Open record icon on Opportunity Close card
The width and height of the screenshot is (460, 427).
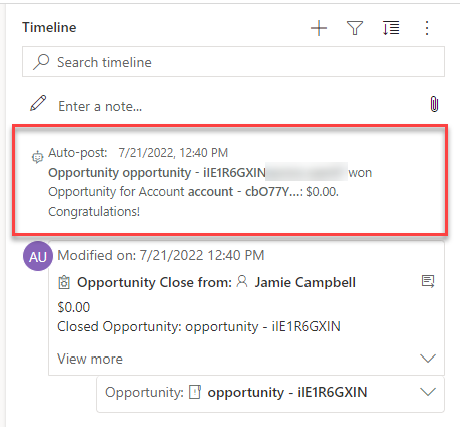point(428,282)
